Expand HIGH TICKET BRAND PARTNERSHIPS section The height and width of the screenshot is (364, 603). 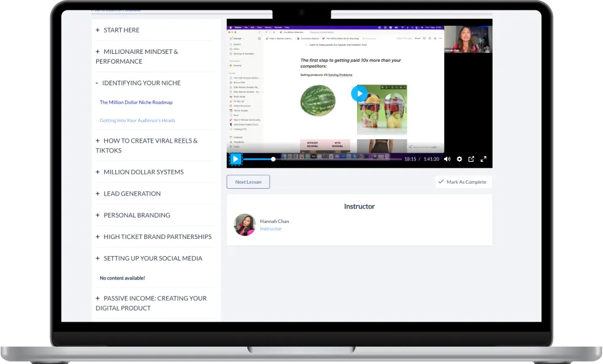pos(153,237)
